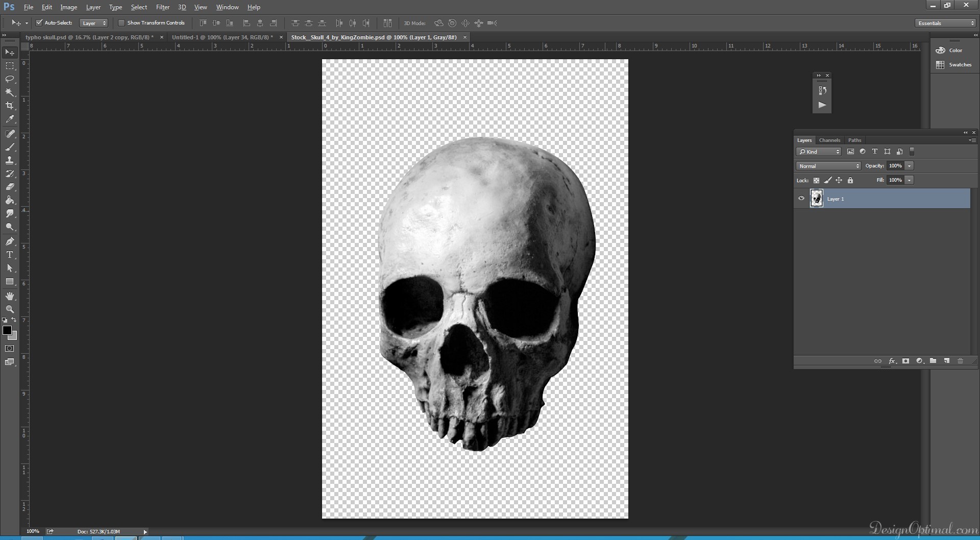Reset default foreground and background colors

tap(5, 320)
